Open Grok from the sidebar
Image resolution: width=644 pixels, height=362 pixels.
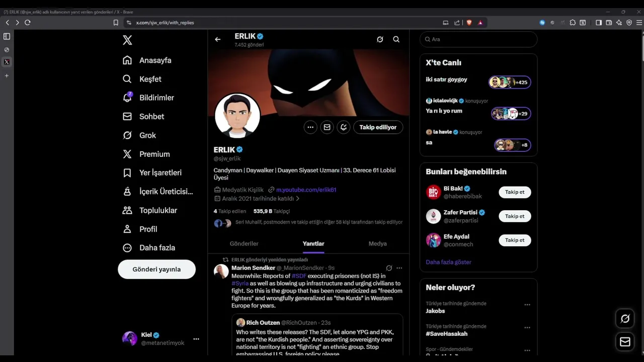(x=139, y=135)
